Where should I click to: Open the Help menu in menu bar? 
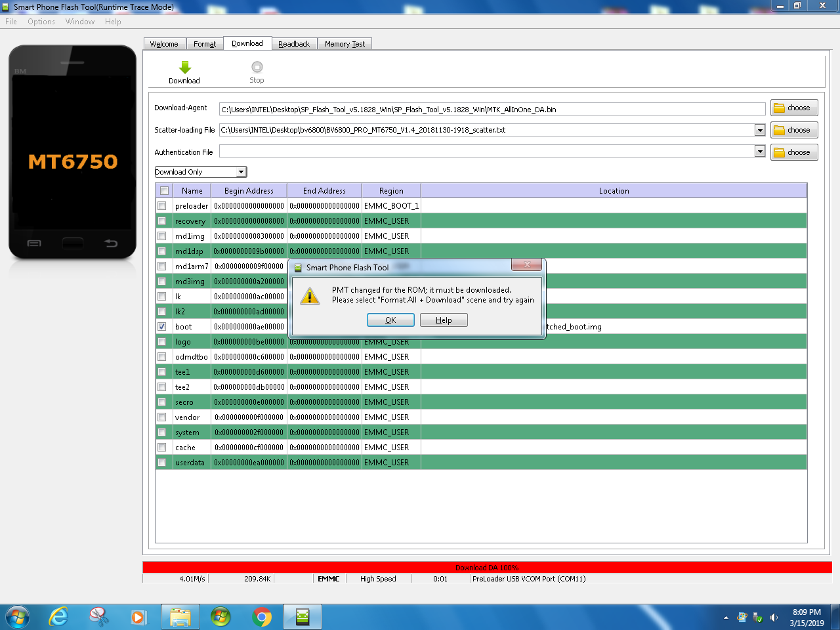click(113, 22)
